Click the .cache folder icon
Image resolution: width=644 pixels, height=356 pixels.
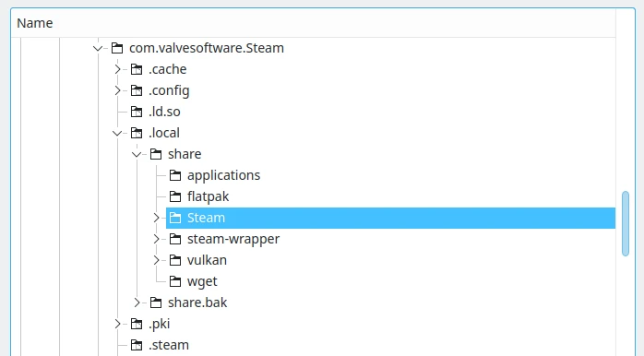click(137, 69)
